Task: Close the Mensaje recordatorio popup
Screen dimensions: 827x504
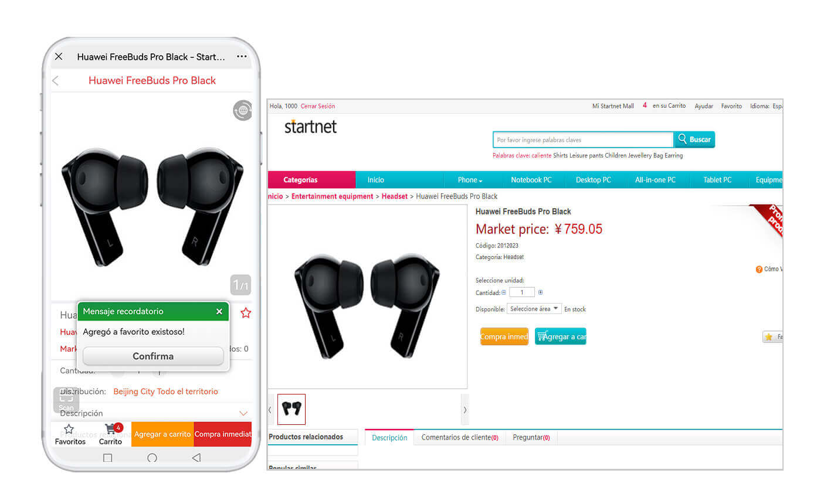Action: (x=219, y=312)
